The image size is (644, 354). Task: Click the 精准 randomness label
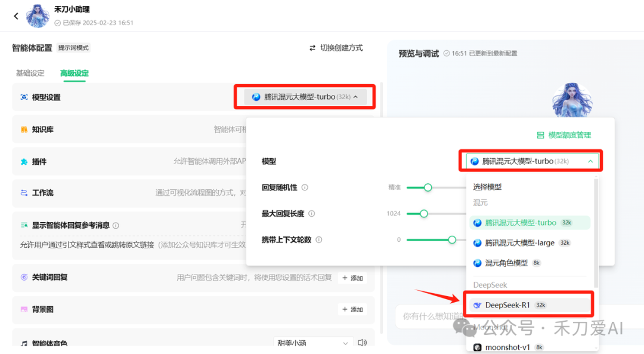point(394,187)
